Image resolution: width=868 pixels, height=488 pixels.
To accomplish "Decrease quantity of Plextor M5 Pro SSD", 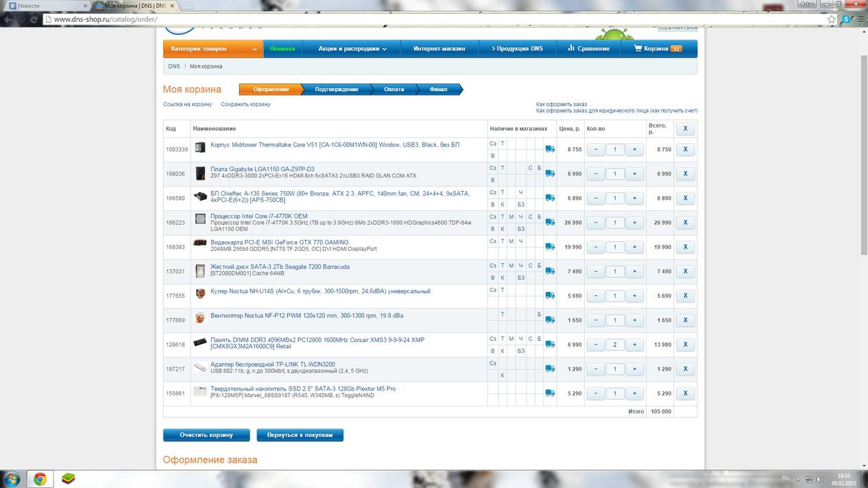I will coord(596,393).
